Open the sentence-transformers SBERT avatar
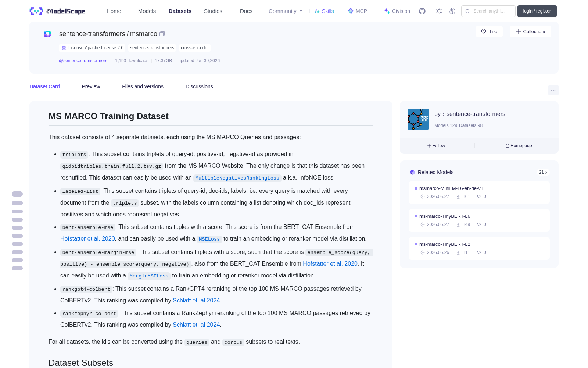The height and width of the screenshot is (368, 588). (418, 119)
